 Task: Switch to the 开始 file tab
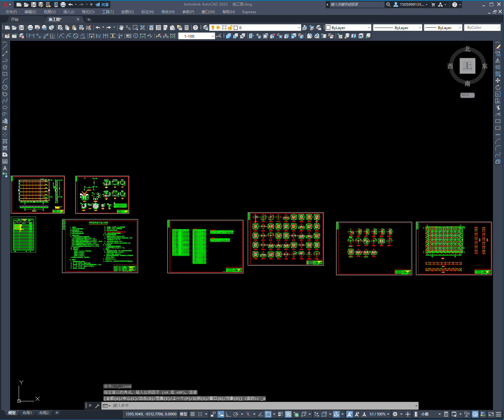15,19
